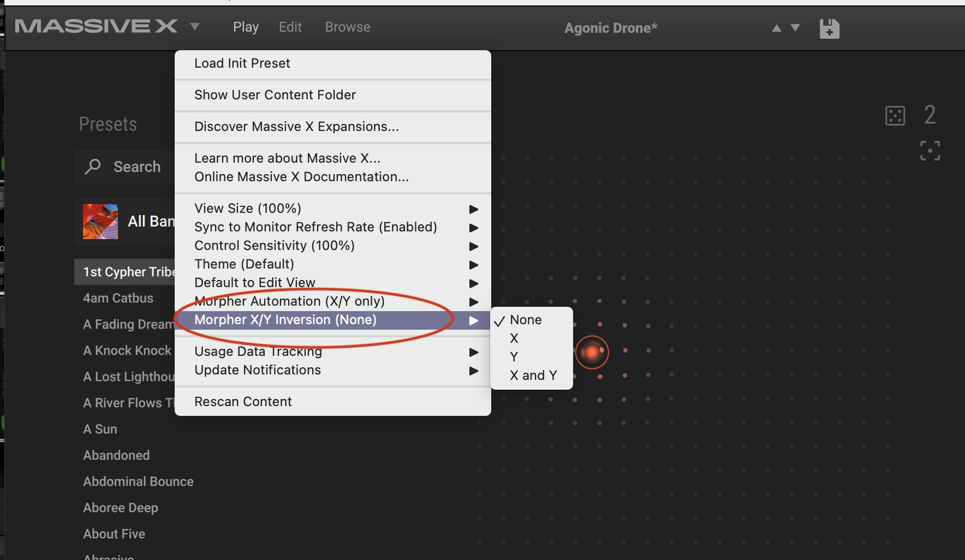This screenshot has height=560, width=965.
Task: Switch to the Edit tab
Action: (x=290, y=27)
